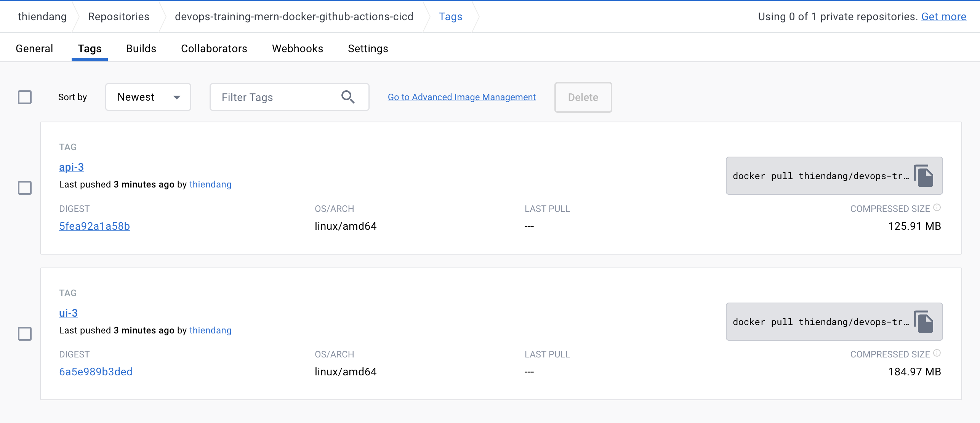The width and height of the screenshot is (980, 423).
Task: Open the Settings tab
Action: pos(368,49)
